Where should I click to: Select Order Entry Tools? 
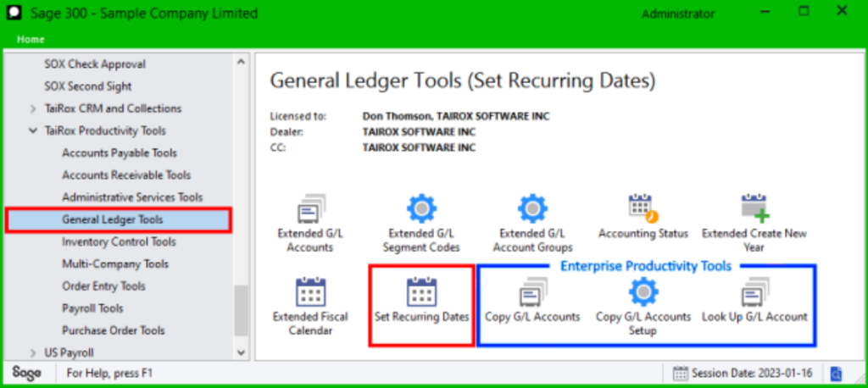103,286
